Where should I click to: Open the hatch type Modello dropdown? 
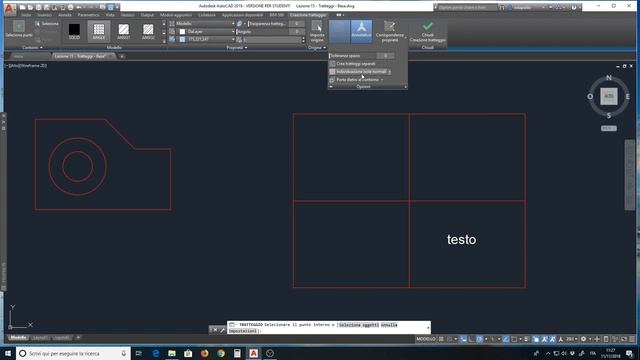pos(205,24)
